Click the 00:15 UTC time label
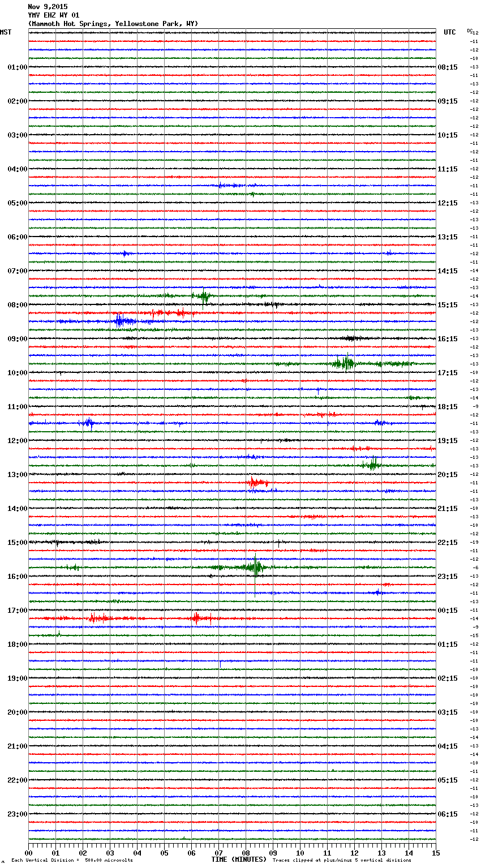 pos(448,611)
